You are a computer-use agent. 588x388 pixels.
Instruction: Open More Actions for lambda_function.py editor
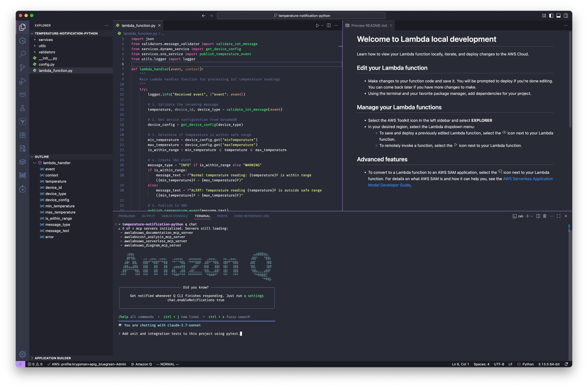[x=336, y=26]
